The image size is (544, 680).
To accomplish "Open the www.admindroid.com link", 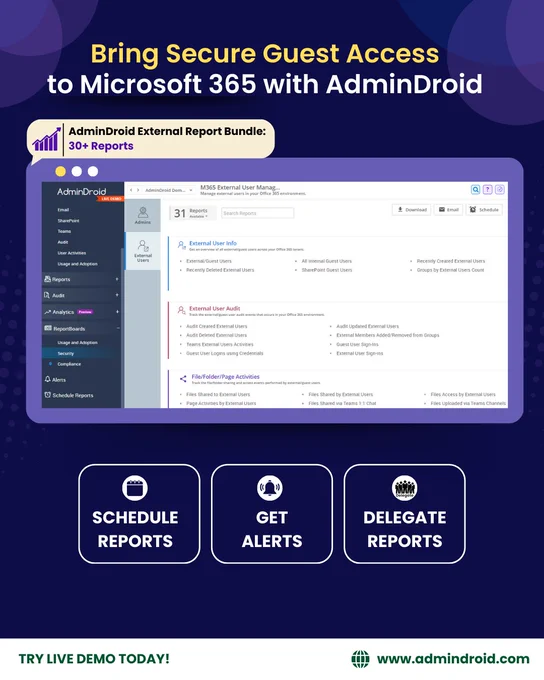I will (x=453, y=659).
